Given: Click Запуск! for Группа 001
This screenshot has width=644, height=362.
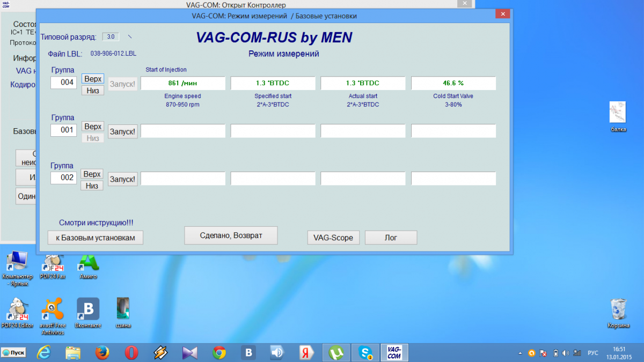Looking at the screenshot, I should click(x=123, y=131).
